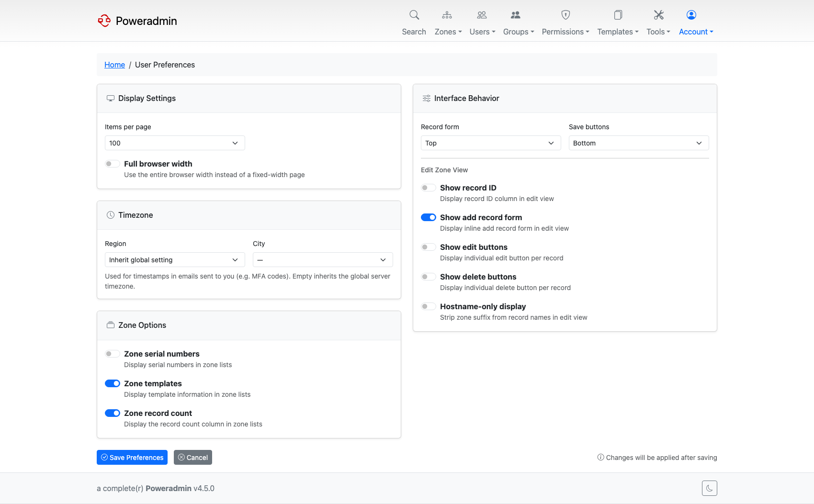Click the Search magnifier icon
The width and height of the screenshot is (814, 504).
point(414,15)
